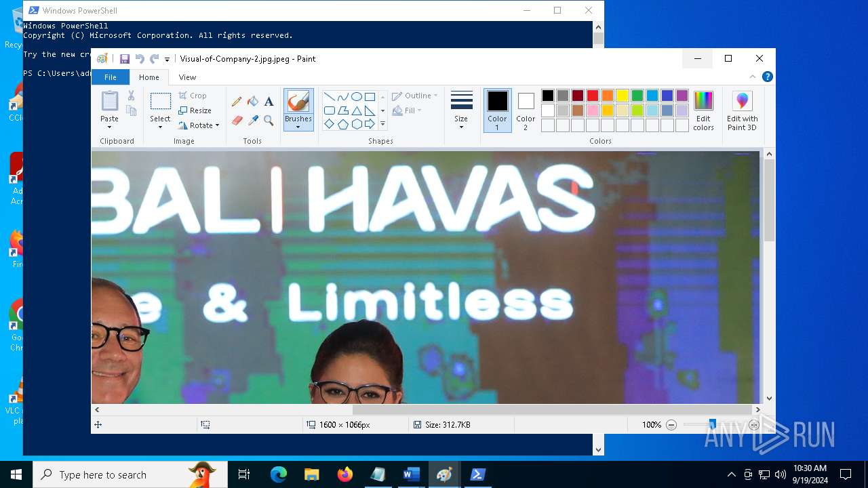Click the Undo arrow in quick access toolbar

pyautogui.click(x=140, y=59)
